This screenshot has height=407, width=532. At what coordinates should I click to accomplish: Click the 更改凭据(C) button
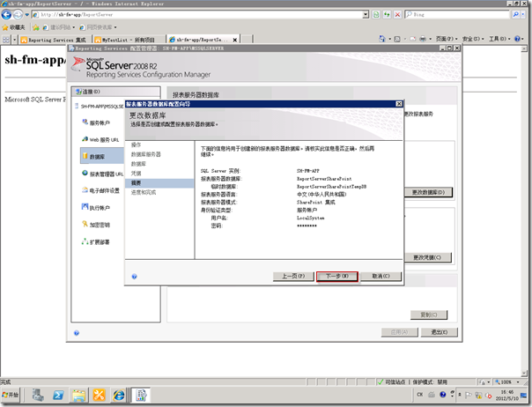tap(427, 257)
